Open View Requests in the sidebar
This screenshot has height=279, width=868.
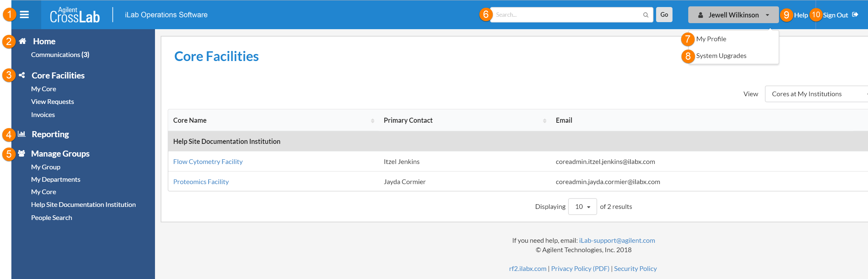[x=52, y=102]
